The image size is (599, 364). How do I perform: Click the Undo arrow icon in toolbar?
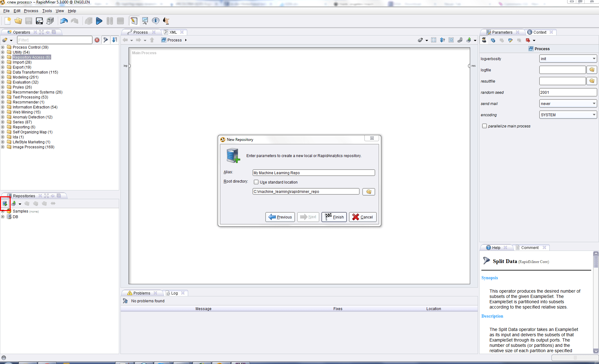[64, 21]
